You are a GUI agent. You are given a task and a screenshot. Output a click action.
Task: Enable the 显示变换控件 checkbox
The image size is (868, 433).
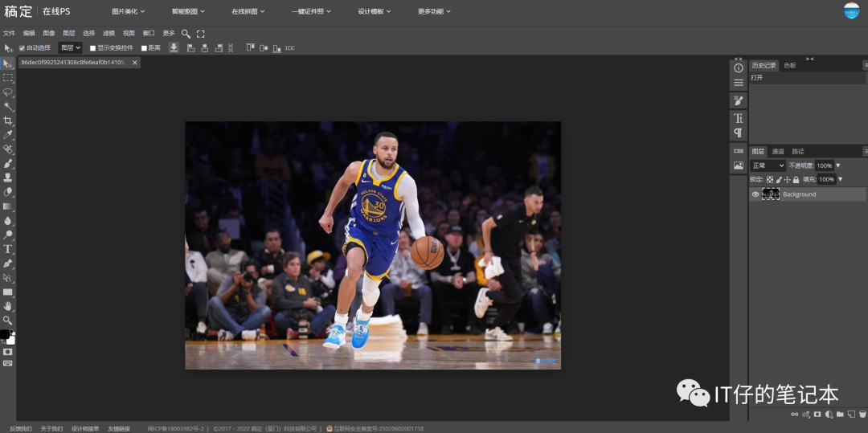pos(92,48)
